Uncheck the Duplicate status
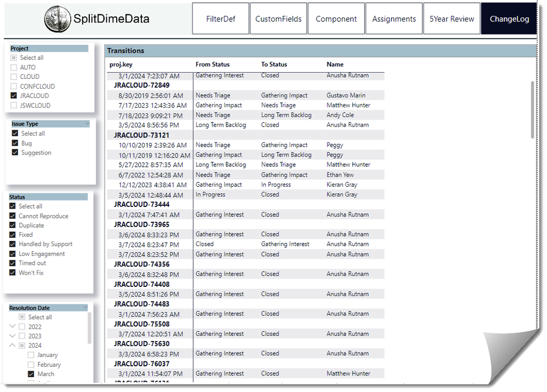The width and height of the screenshot is (547, 392). coord(13,226)
